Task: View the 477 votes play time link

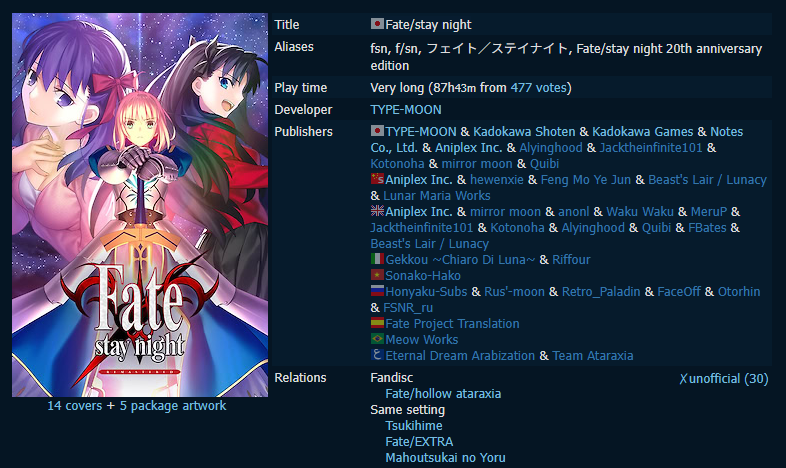Action: click(x=538, y=88)
